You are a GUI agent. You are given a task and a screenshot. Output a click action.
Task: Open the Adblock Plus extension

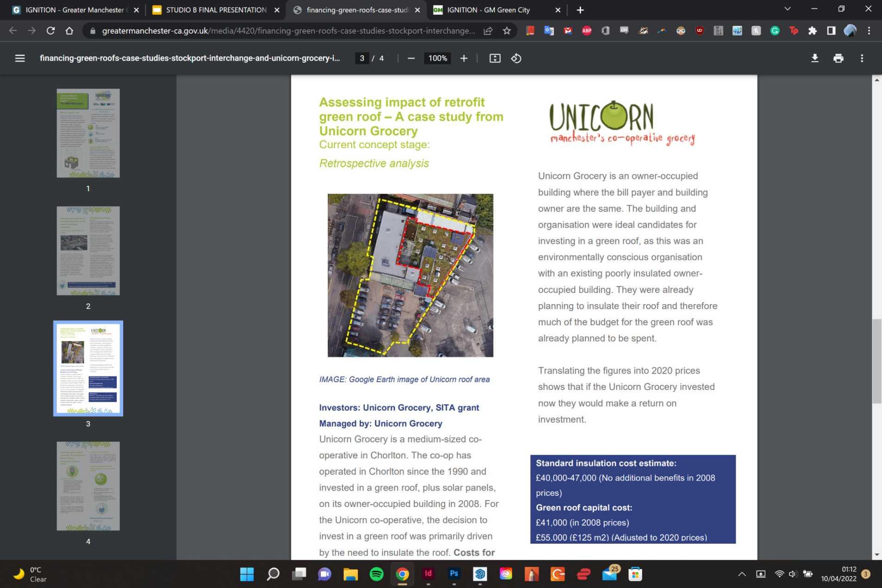point(587,31)
